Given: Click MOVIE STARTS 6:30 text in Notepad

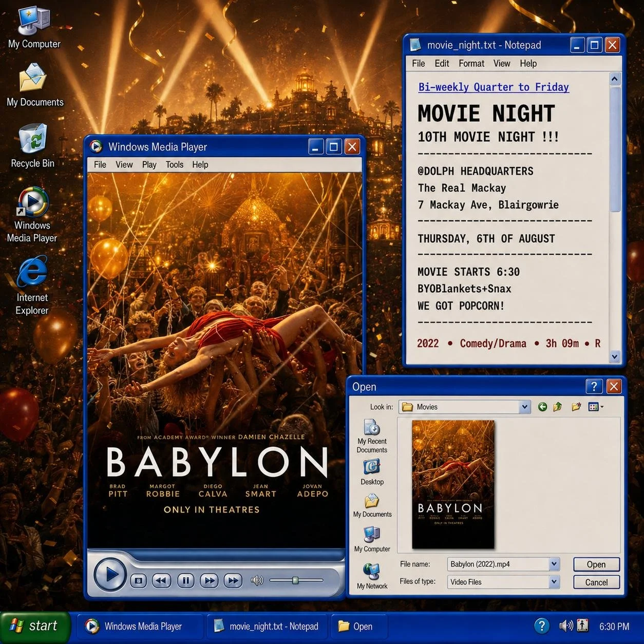Looking at the screenshot, I should 468,272.
